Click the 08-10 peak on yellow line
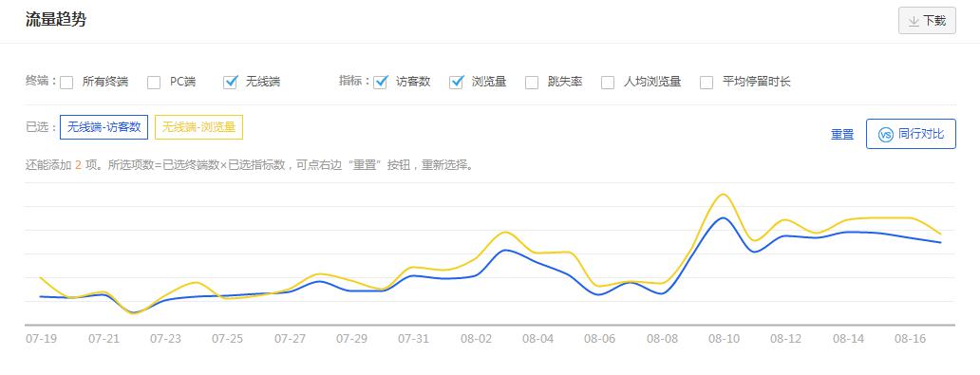The height and width of the screenshot is (375, 980). pos(723,195)
